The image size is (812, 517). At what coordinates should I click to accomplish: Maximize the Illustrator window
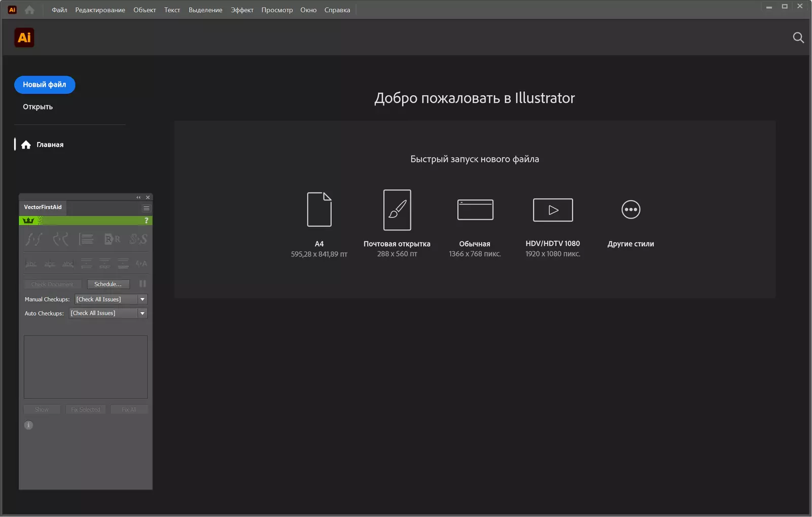point(785,7)
